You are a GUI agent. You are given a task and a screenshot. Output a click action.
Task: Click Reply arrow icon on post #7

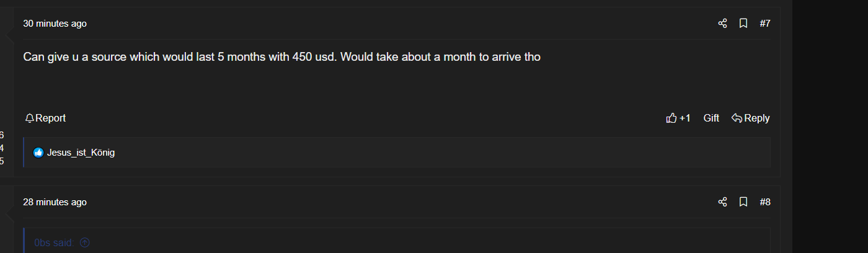tap(737, 118)
